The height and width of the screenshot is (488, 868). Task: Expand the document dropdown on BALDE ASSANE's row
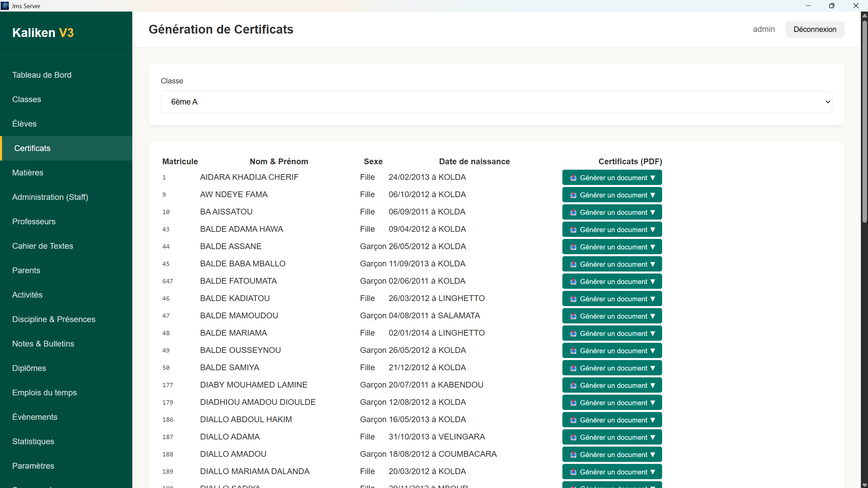(653, 247)
